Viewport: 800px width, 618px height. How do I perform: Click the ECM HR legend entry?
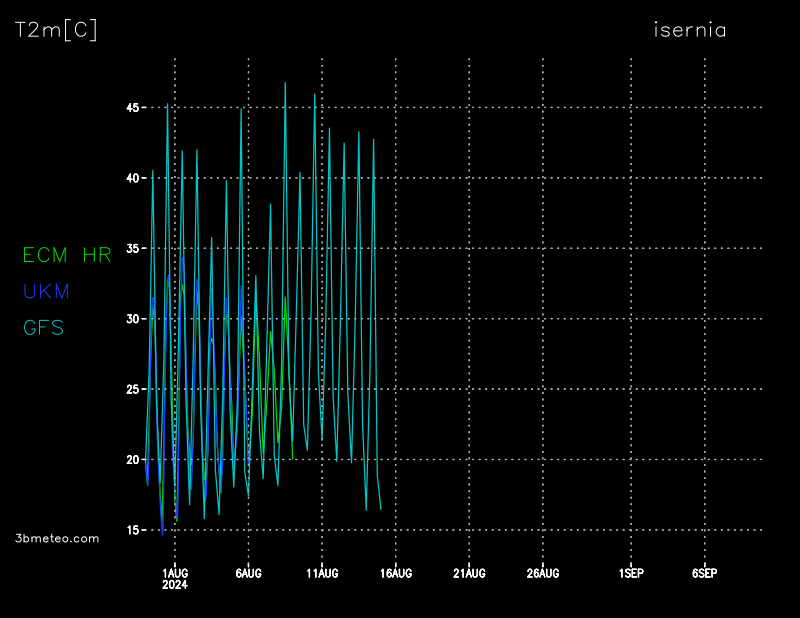point(67,255)
